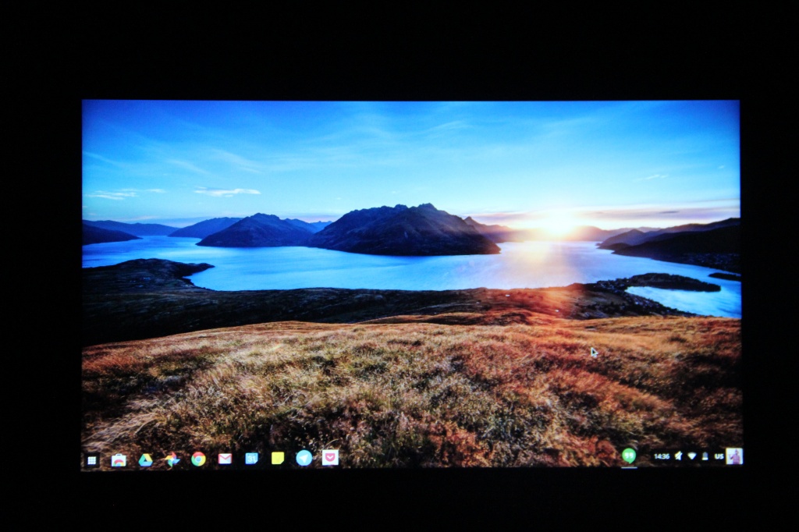Launch Gmail from the shelf
Viewport: 799px width, 532px height.
(225, 459)
